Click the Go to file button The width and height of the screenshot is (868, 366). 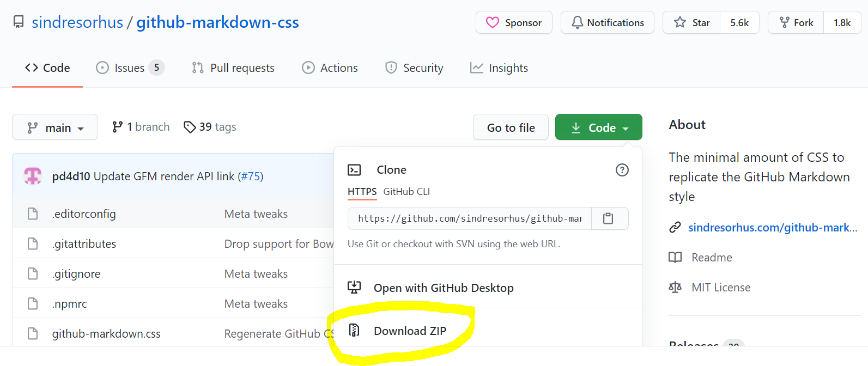tap(511, 127)
